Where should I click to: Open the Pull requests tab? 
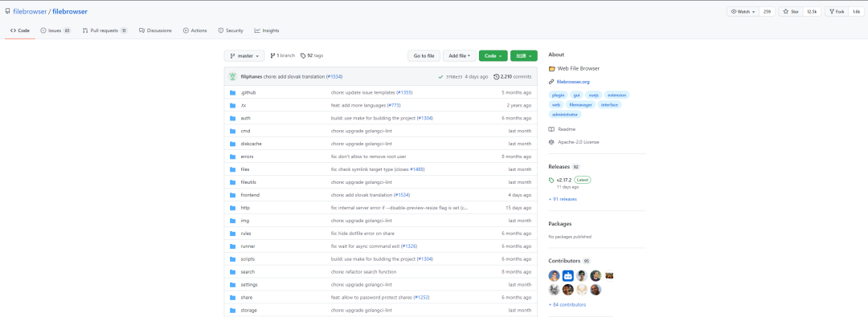(105, 31)
